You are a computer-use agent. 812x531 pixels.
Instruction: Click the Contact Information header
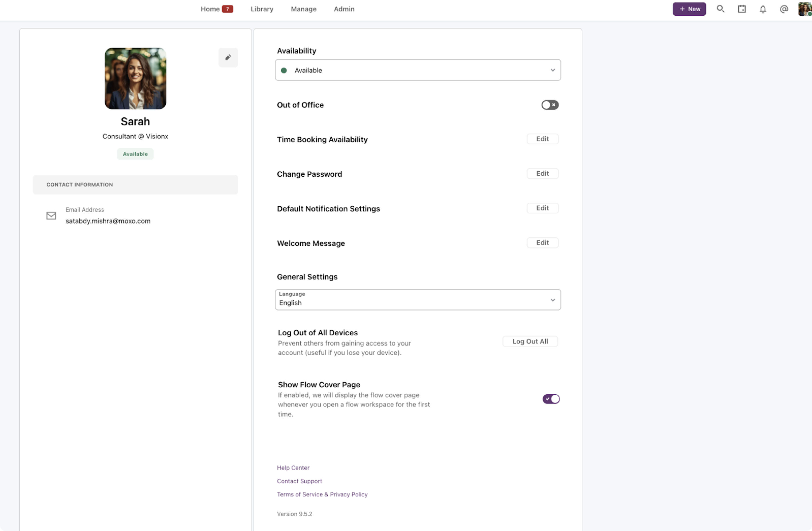pyautogui.click(x=135, y=185)
